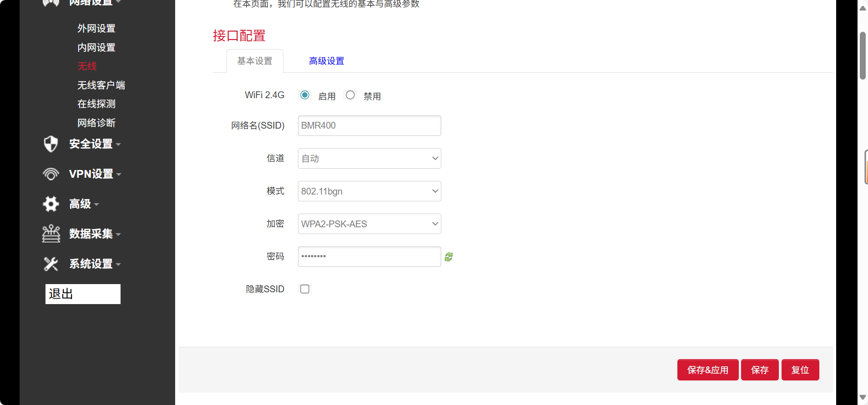Click the page's vertical scrollbar thumb
The image size is (868, 405).
(x=863, y=55)
